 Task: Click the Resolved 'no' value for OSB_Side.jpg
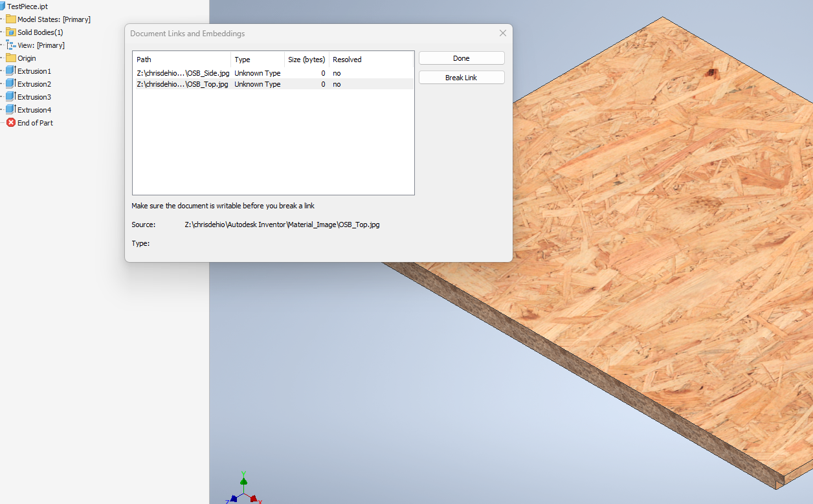337,73
